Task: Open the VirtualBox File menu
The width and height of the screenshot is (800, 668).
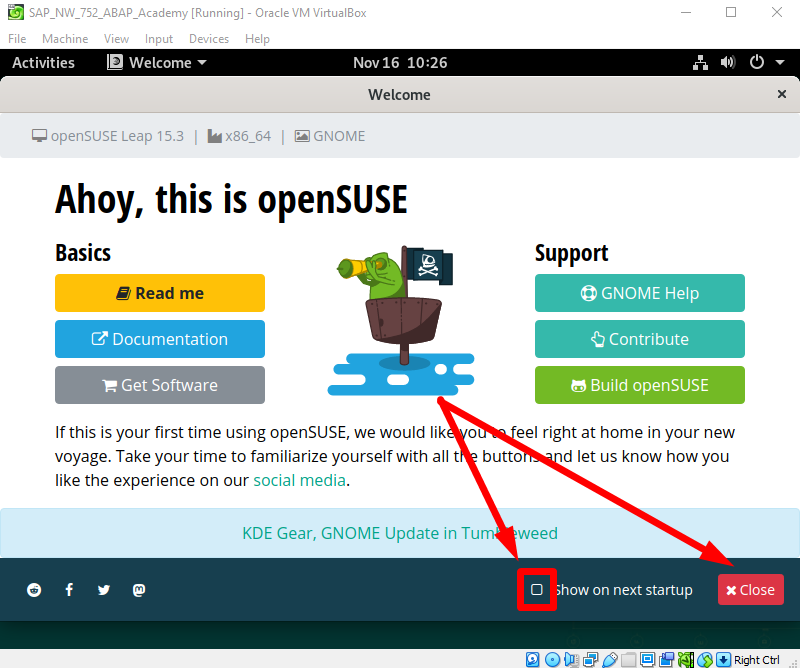Action: click(x=17, y=39)
